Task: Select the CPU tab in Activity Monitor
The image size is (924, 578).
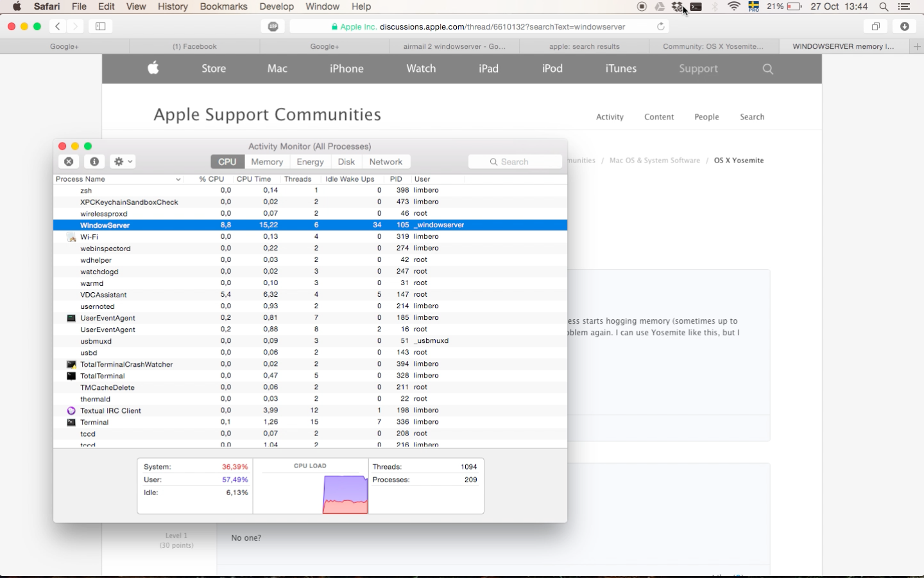Action: [227, 162]
